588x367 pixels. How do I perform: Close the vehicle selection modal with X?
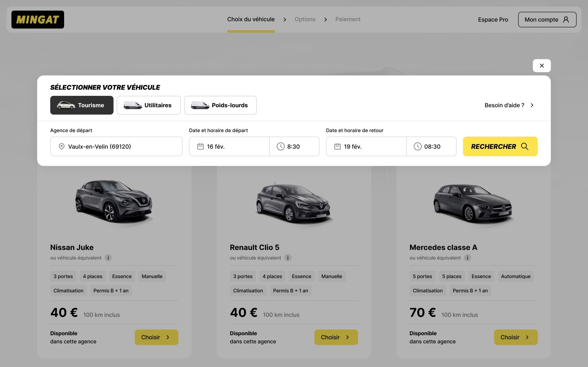(542, 65)
